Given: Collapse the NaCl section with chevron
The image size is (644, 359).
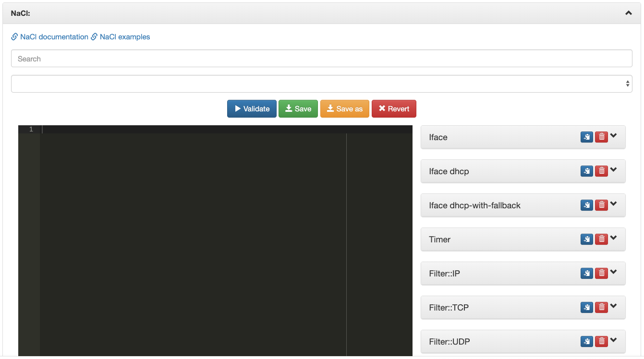Looking at the screenshot, I should click(x=628, y=13).
